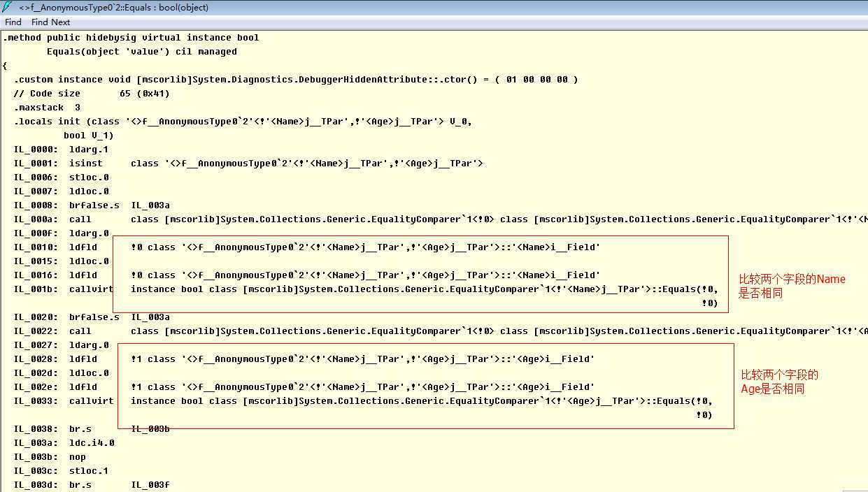The width and height of the screenshot is (868, 492).
Task: Open the window system menu icon in title bar
Action: coord(7,7)
